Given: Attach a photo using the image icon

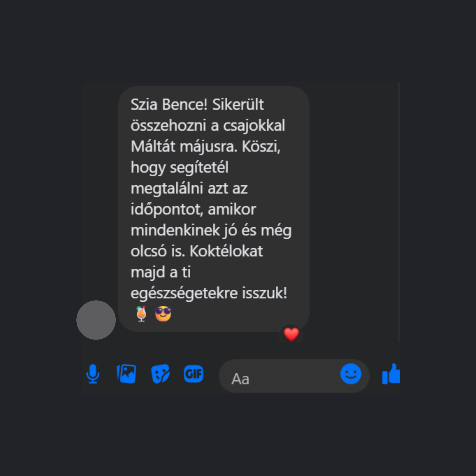Looking at the screenshot, I should [126, 374].
